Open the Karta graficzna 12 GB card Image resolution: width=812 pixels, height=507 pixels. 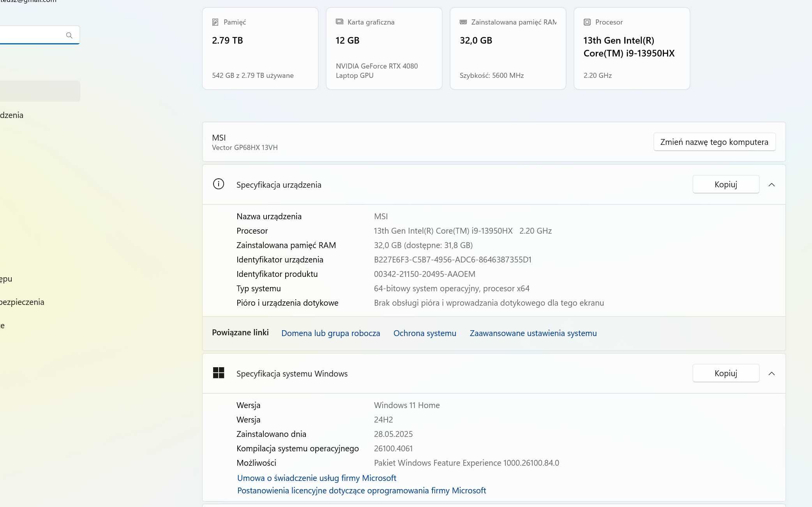pyautogui.click(x=384, y=49)
